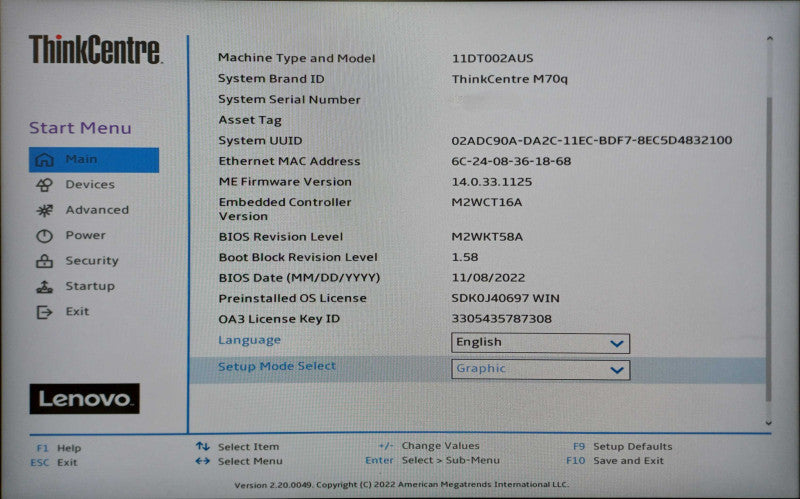
Task: Click MAC address 6C-24-08-36-18-68
Action: pos(511,161)
